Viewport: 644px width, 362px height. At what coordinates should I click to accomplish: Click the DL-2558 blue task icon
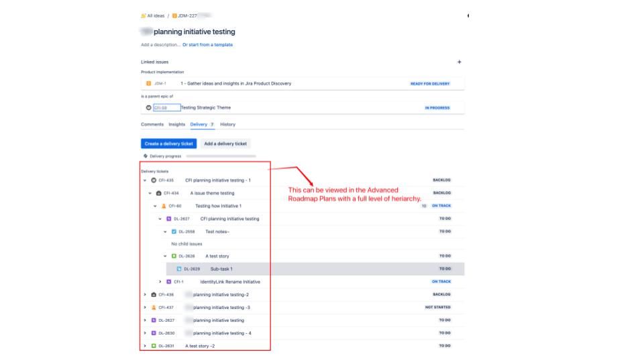[174, 231]
